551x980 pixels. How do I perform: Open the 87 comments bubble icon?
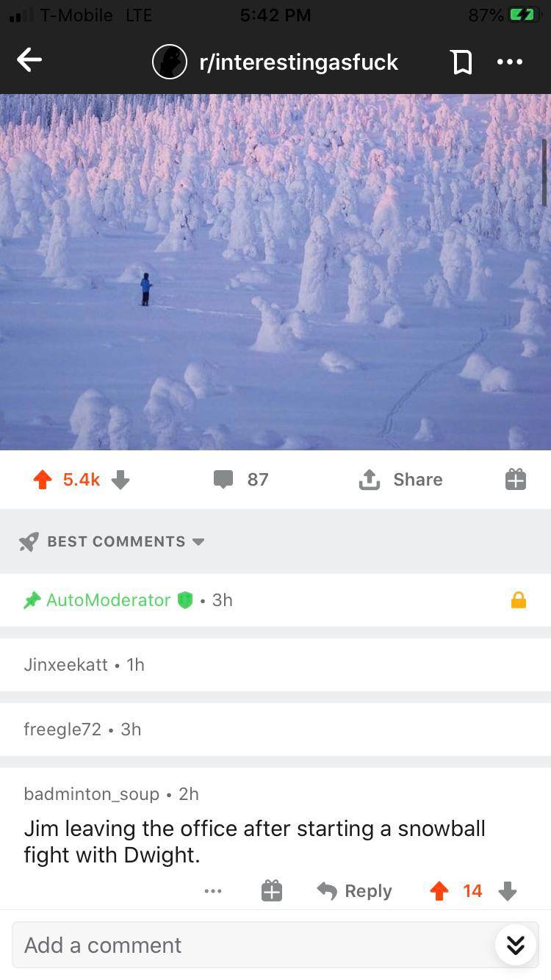click(x=223, y=480)
